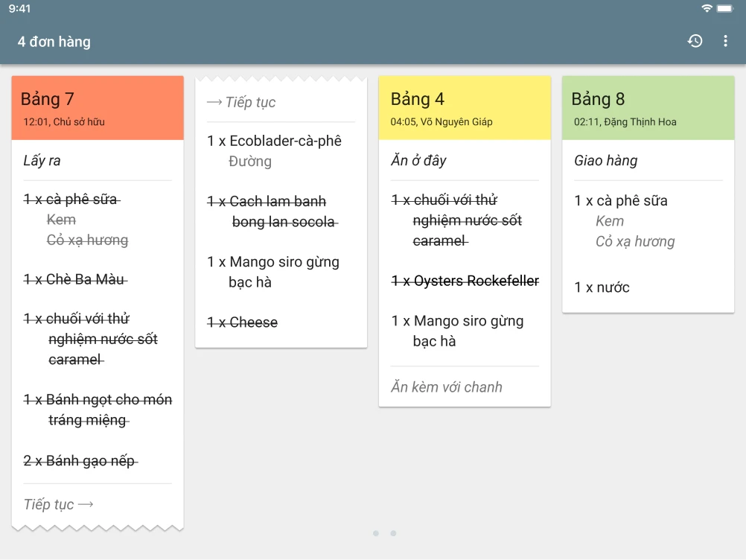Tap → Tiếp tục at continuation card top
This screenshot has width=746, height=560.
click(241, 102)
